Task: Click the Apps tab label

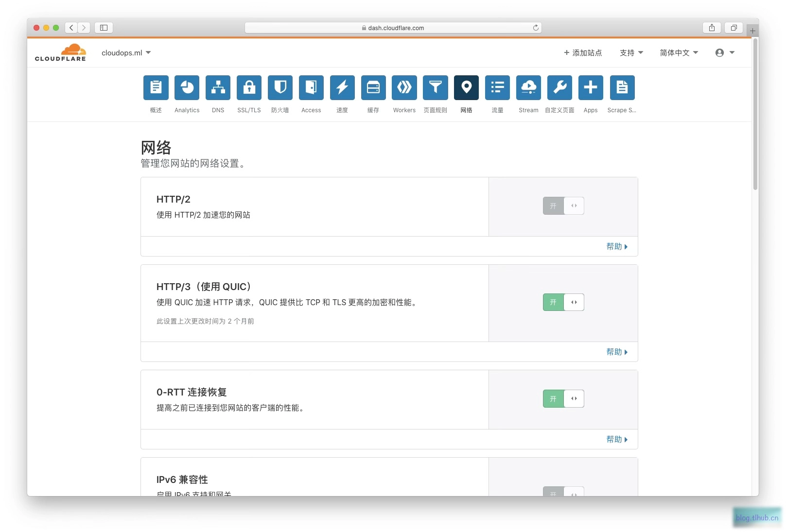Action: pos(591,110)
